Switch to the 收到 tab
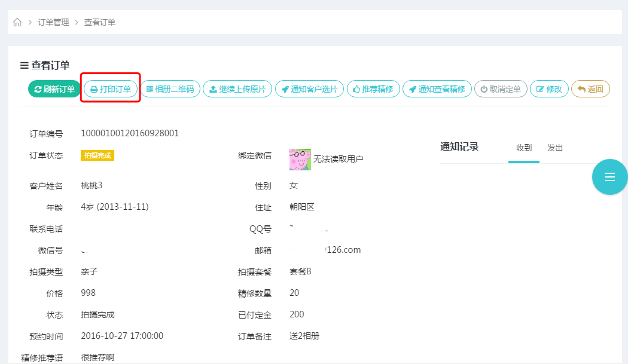 (524, 148)
